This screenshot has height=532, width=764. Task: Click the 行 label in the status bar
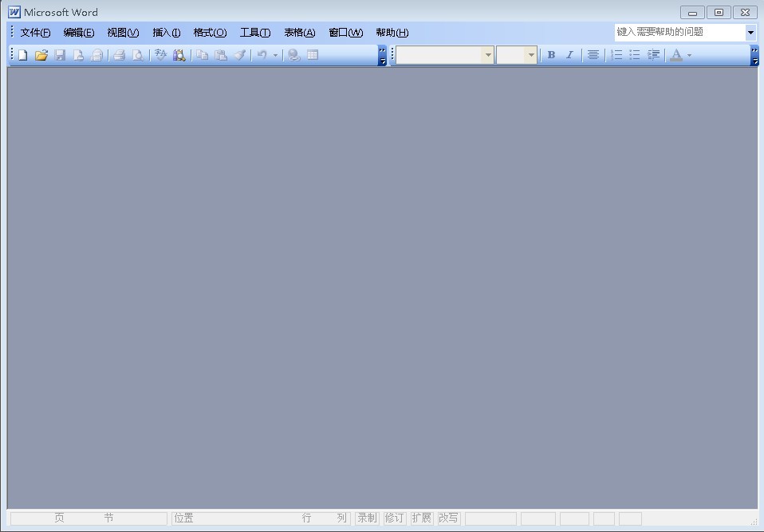pyautogui.click(x=306, y=518)
